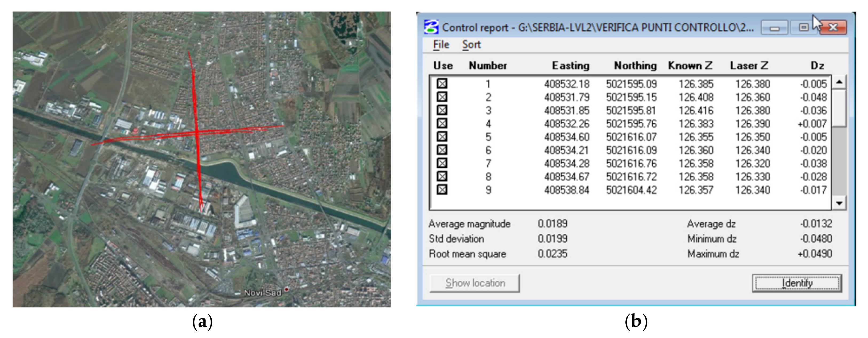Select Northing value 5021604.42
Screen dimensions: 868x338
(632, 190)
